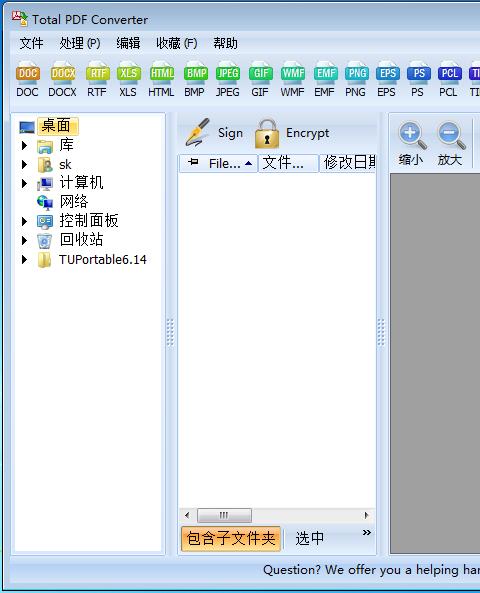Expand the TUPortable6.14 folder node
The image size is (480, 593).
pyautogui.click(x=25, y=259)
